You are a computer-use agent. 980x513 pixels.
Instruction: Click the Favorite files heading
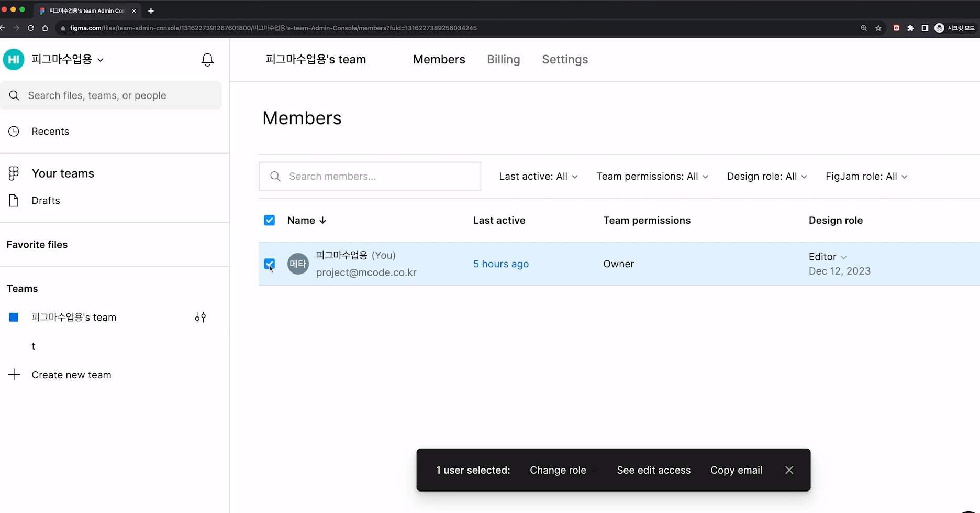point(37,245)
